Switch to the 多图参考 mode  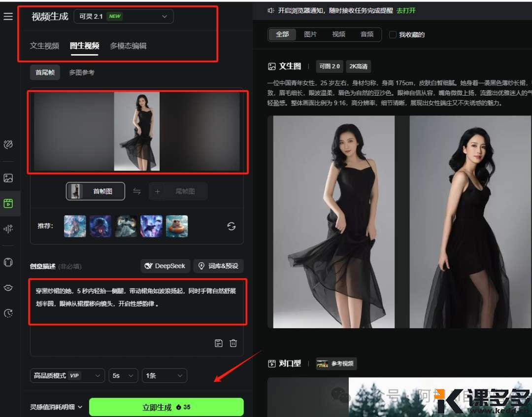point(81,72)
